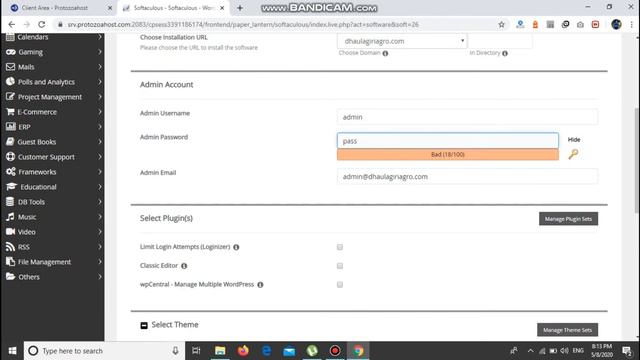Viewport: 640px width, 360px height.
Task: Click the Guest Books icon
Action: 11,142
